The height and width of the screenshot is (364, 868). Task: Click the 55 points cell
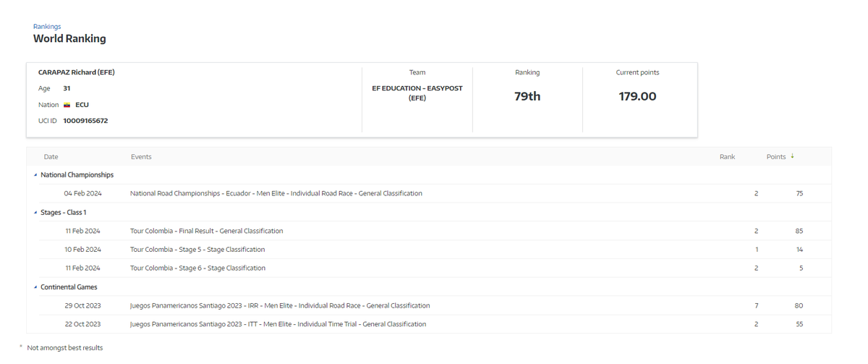(799, 324)
